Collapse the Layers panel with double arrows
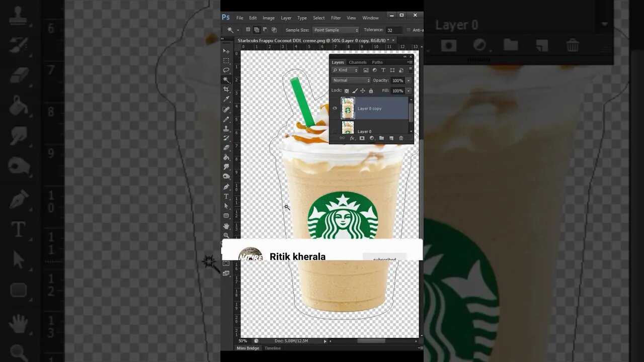The image size is (644, 362). (405, 56)
